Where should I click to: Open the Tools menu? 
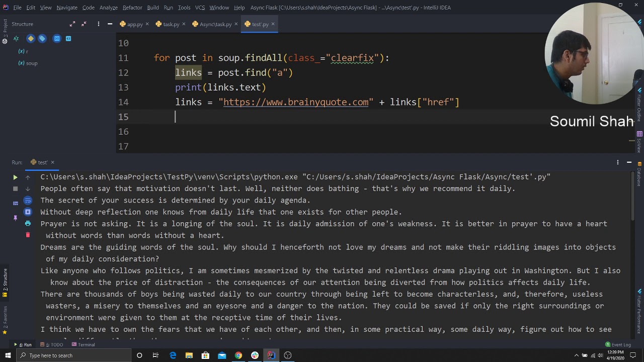[x=184, y=8]
